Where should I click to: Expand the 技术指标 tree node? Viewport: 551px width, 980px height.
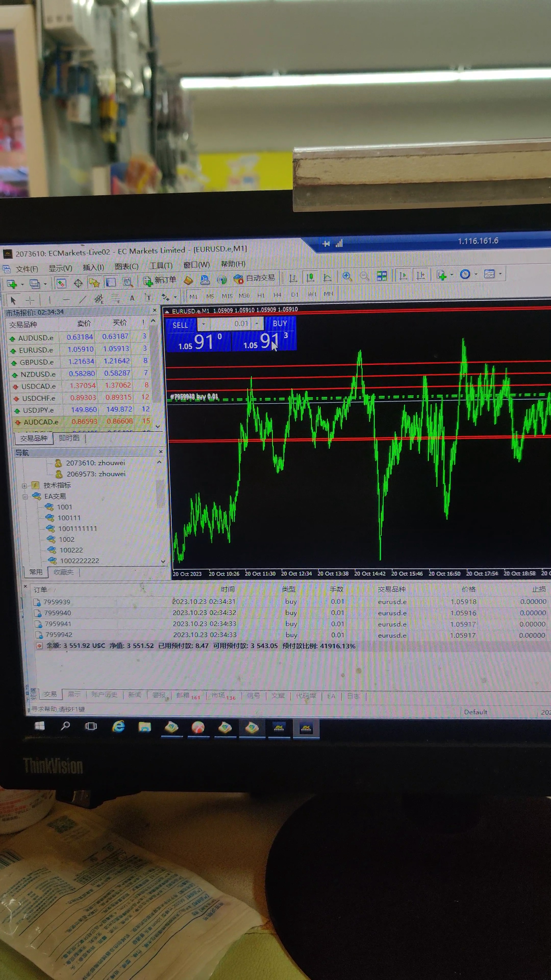click(24, 486)
